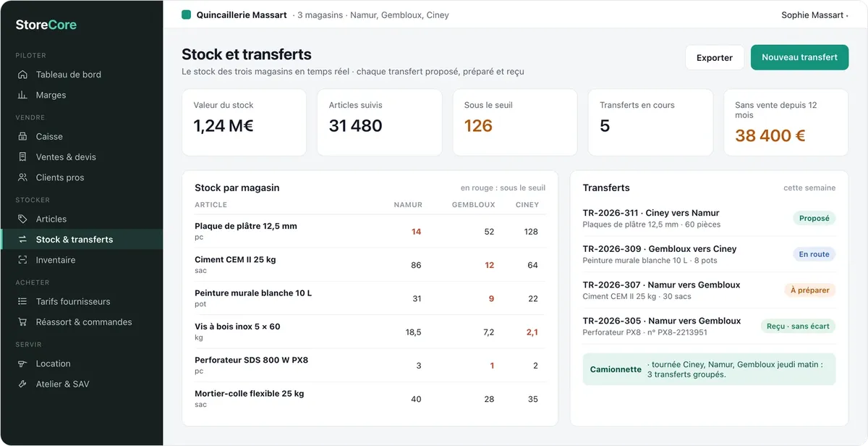Viewport: 868px width, 446px height.
Task: Select the Articles tag icon
Action: click(22, 219)
